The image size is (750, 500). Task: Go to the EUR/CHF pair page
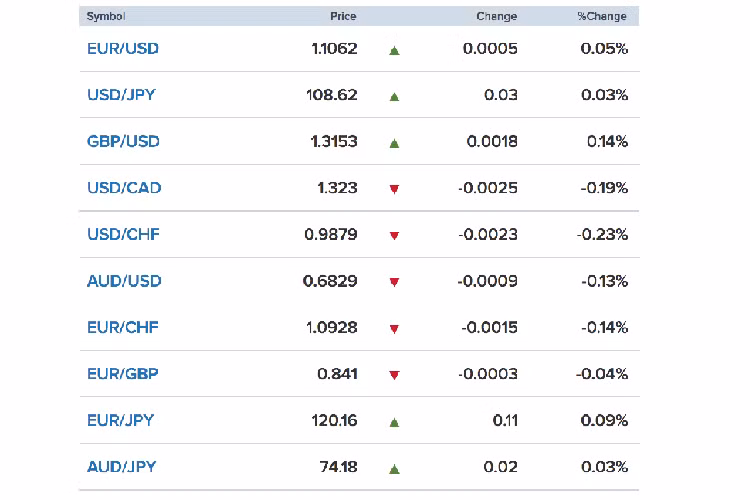(x=123, y=327)
